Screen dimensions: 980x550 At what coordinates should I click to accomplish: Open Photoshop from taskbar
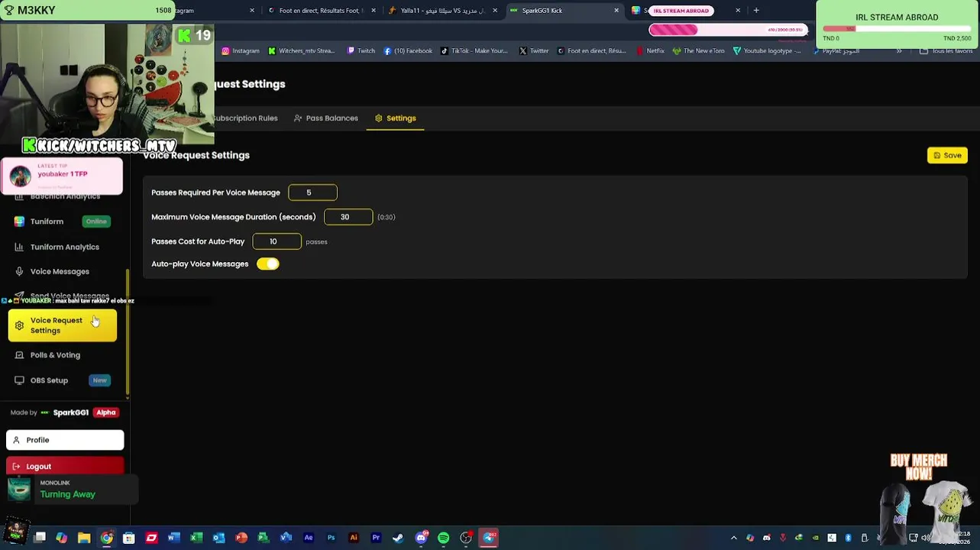point(331,538)
